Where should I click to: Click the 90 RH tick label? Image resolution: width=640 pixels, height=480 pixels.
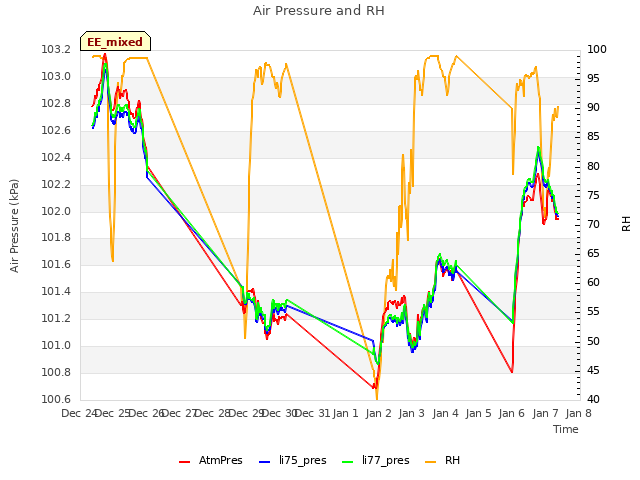593,108
